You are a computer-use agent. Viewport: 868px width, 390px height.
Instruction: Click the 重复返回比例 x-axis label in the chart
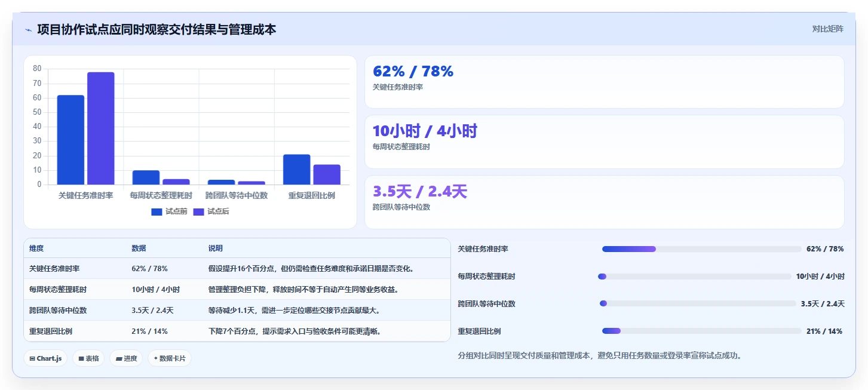point(312,195)
